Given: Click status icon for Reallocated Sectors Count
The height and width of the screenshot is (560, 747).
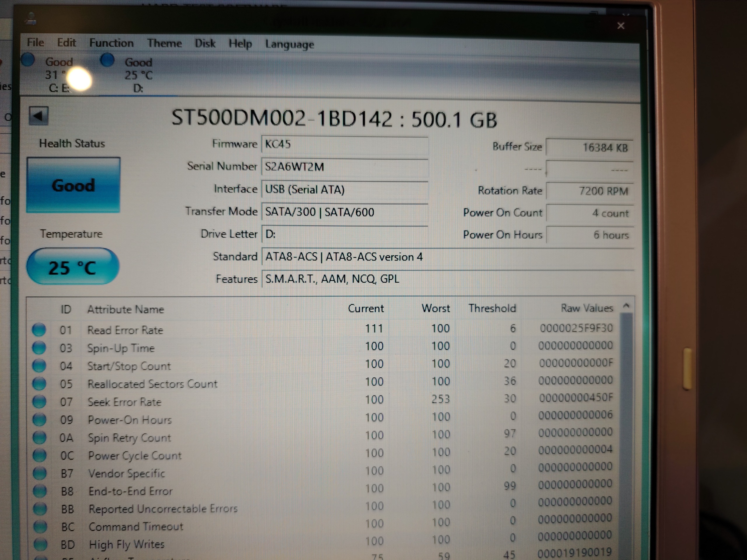Looking at the screenshot, I should tap(39, 384).
